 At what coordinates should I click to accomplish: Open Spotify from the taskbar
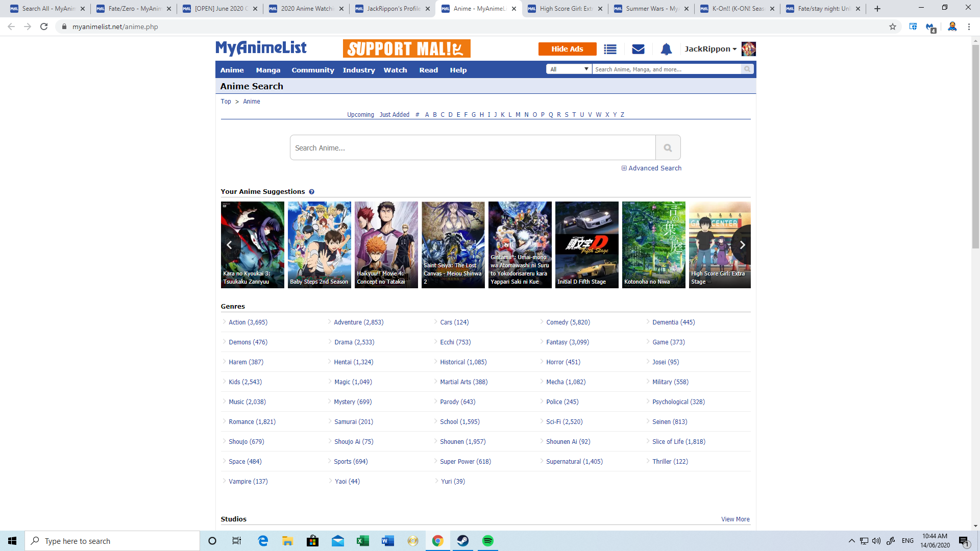(488, 541)
